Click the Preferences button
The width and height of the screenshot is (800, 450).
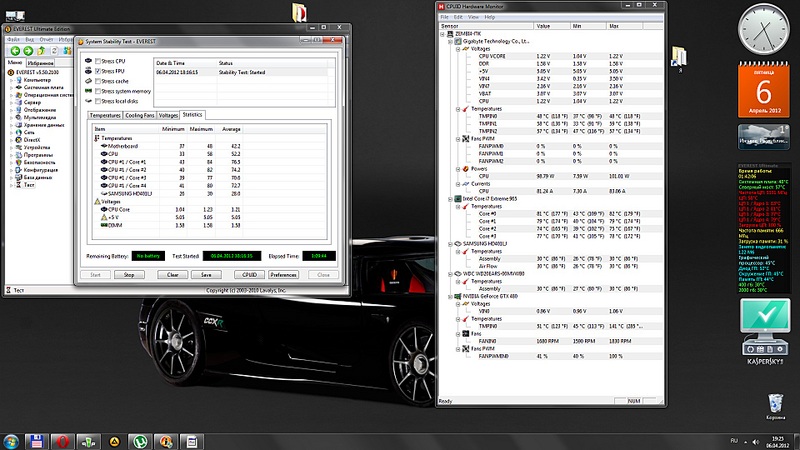(283, 274)
